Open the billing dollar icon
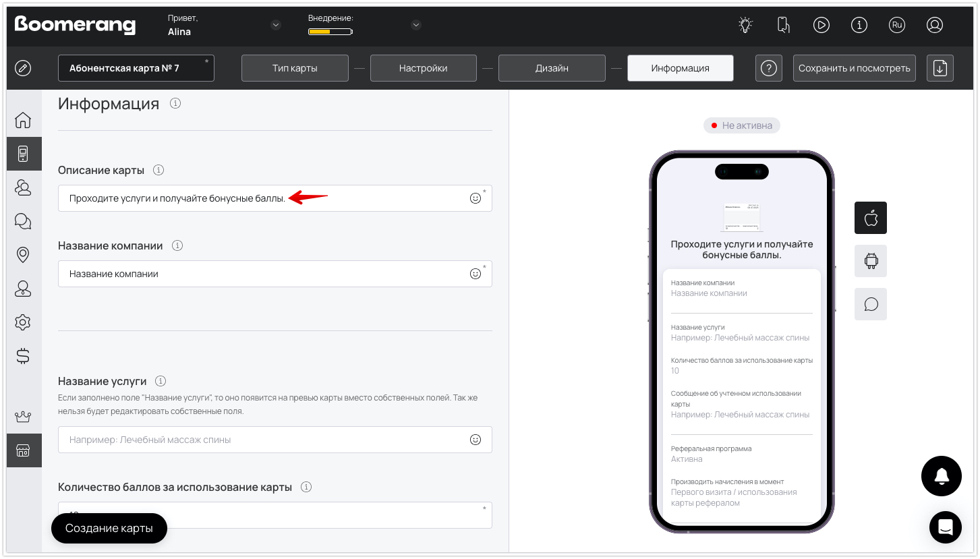980x559 pixels. 23,356
